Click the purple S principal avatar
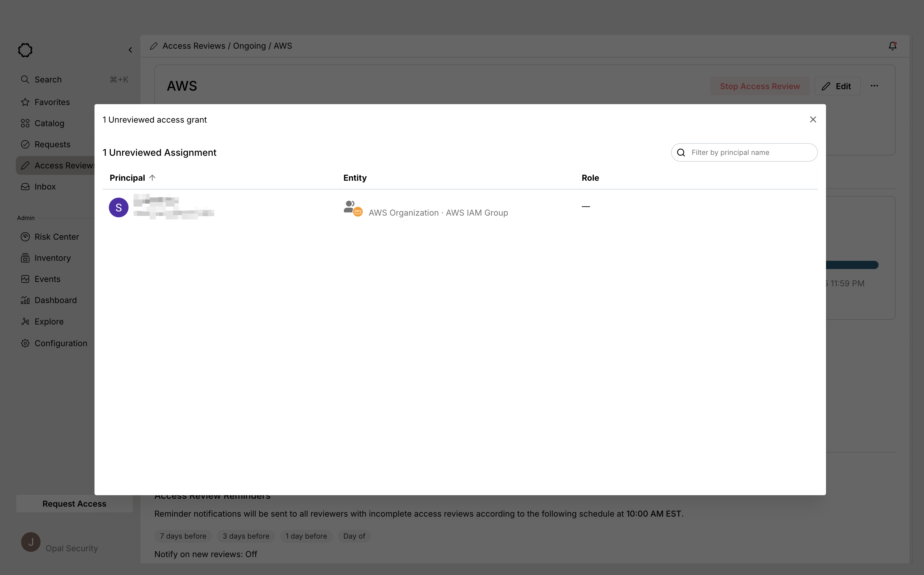 tap(119, 208)
